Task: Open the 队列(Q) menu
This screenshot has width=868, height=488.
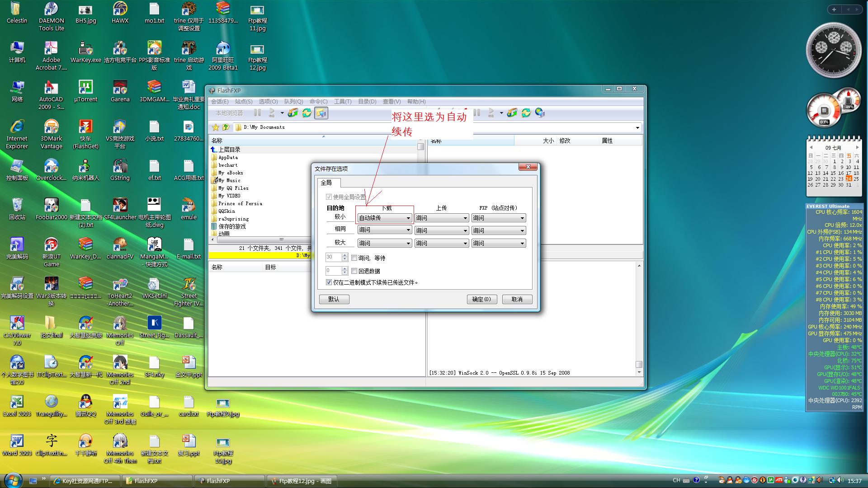Action: click(x=293, y=102)
